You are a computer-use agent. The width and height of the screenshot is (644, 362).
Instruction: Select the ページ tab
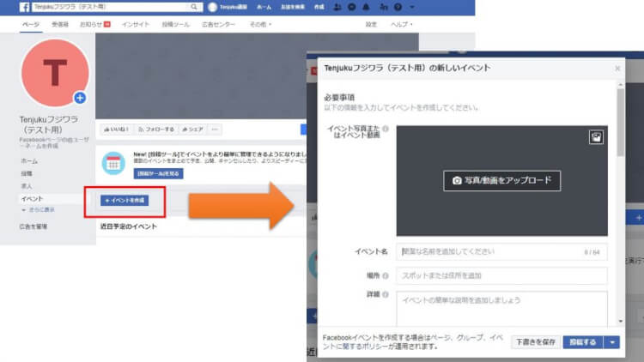[x=31, y=25]
